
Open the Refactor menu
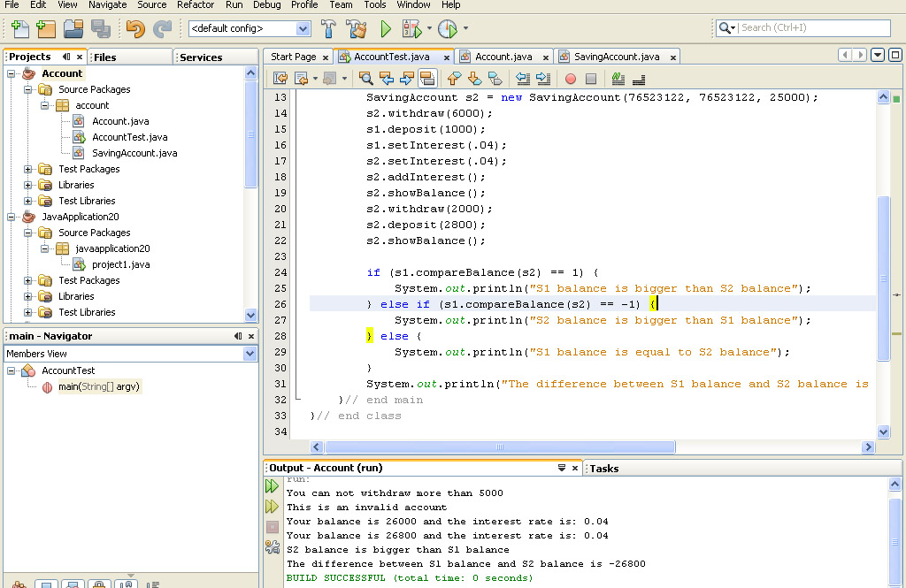tap(196, 5)
